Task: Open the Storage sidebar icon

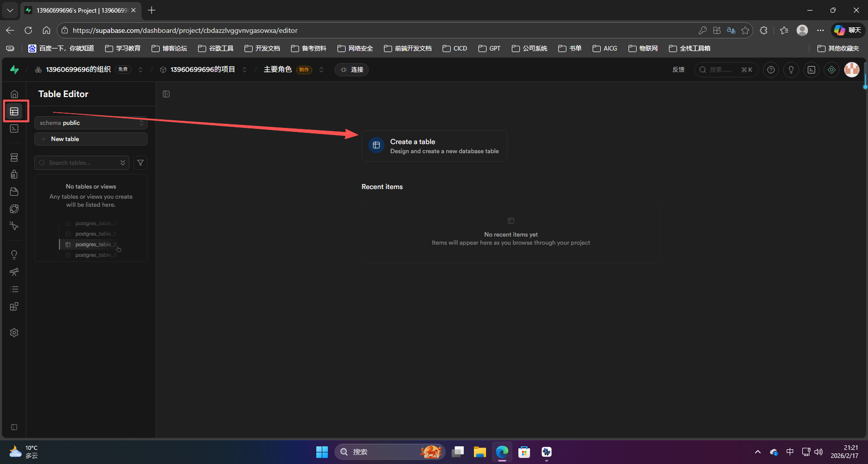Action: [x=14, y=192]
